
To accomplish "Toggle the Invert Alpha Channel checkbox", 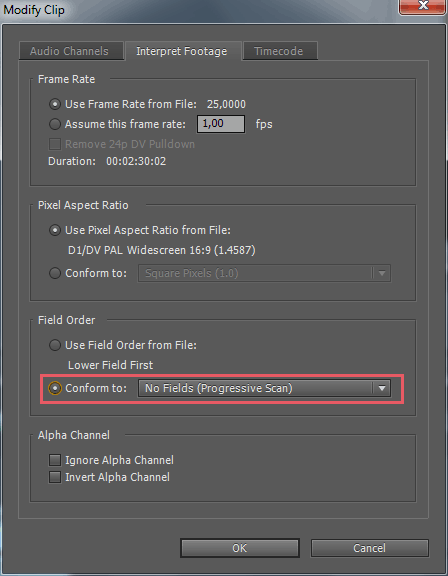I will pos(55,477).
